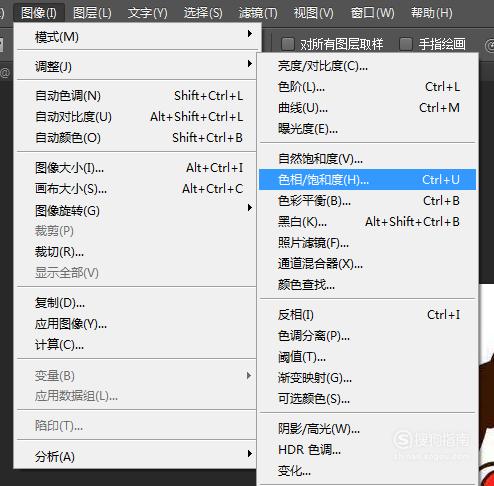Open 曝光度(E)... adjustment
This screenshot has width=494, height=486.
coord(367,129)
